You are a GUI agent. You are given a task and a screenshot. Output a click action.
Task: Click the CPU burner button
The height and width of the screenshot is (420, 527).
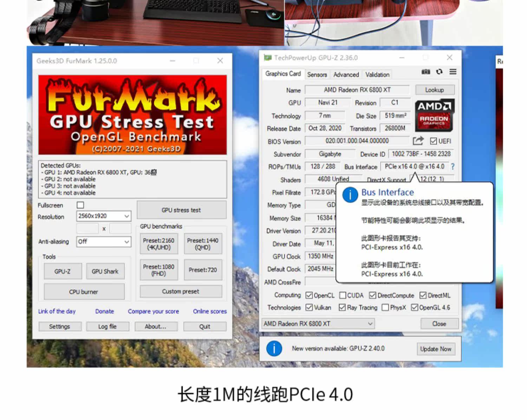(x=84, y=292)
